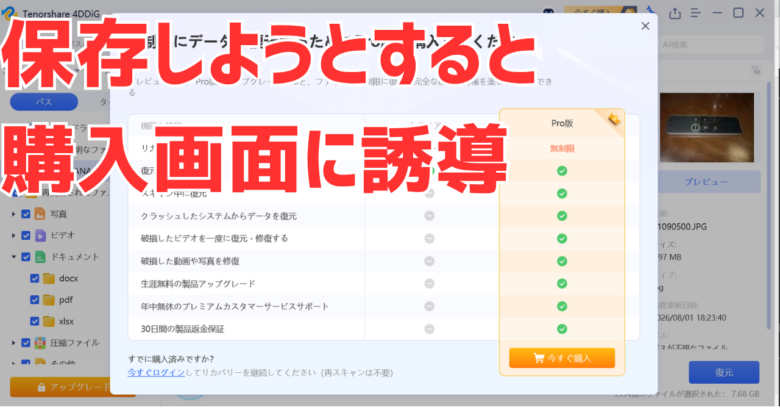Click the Pro版 column header
Viewport: 780px width, 410px height.
562,123
